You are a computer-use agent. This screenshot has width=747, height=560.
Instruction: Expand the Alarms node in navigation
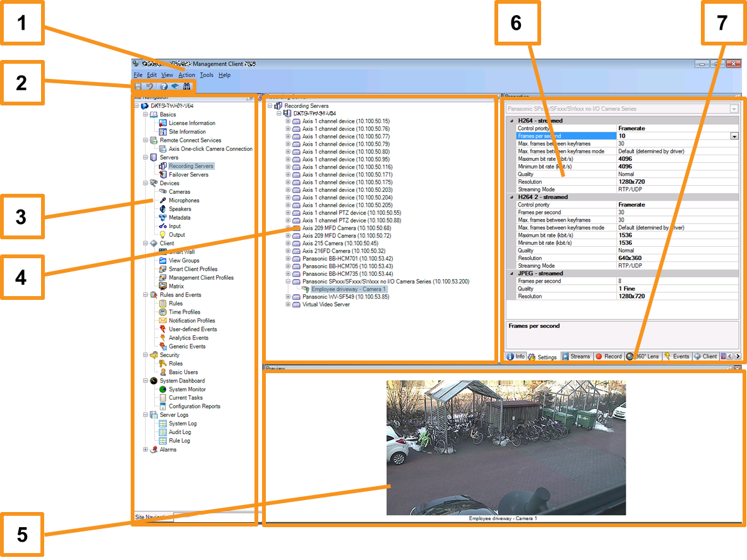[x=145, y=450]
